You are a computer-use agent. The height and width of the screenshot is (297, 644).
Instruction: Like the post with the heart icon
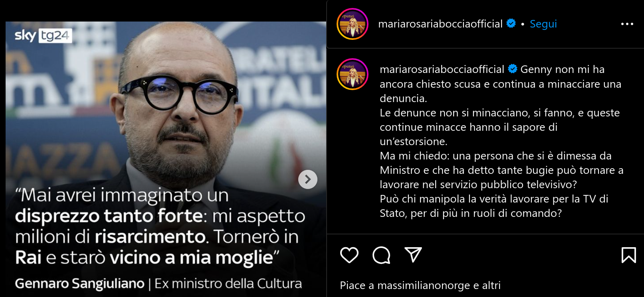click(349, 255)
